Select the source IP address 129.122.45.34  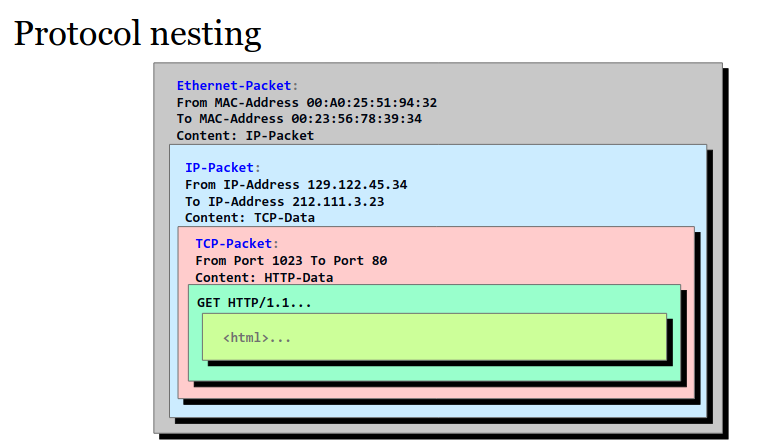pos(357,185)
